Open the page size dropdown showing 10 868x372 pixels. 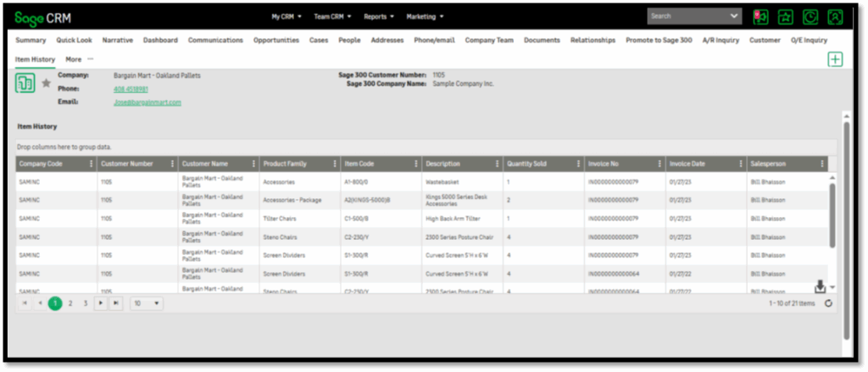[147, 303]
